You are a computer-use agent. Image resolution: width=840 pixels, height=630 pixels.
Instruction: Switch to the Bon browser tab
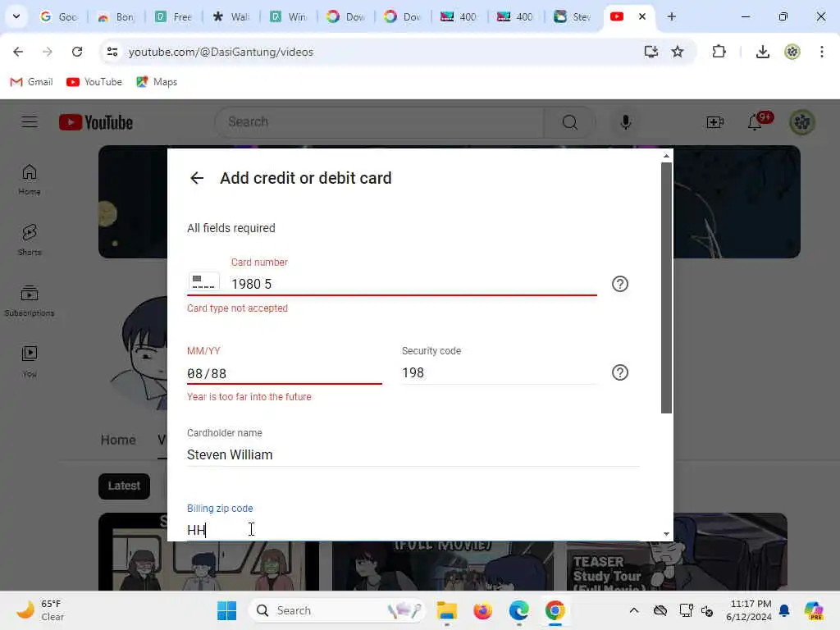click(116, 16)
